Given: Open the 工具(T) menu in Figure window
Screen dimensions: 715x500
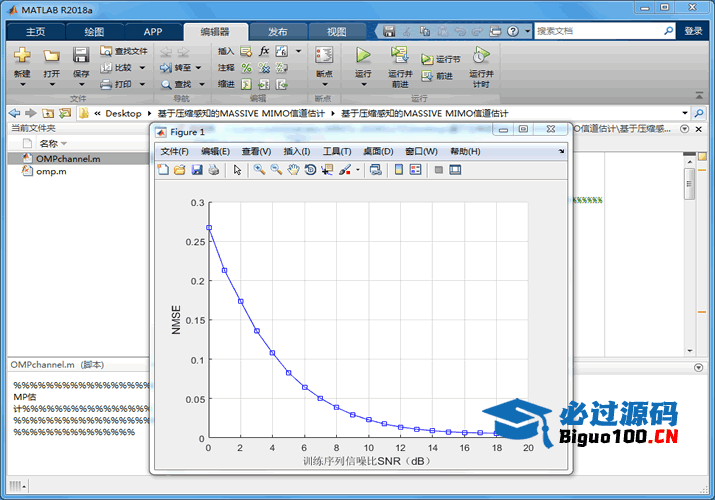Looking at the screenshot, I should [336, 152].
